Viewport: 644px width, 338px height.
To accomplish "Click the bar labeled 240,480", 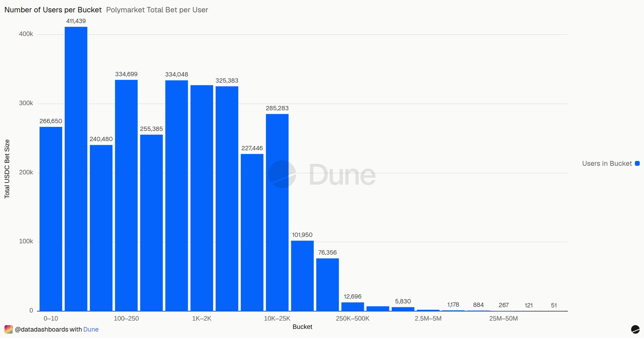I will coord(101,228).
